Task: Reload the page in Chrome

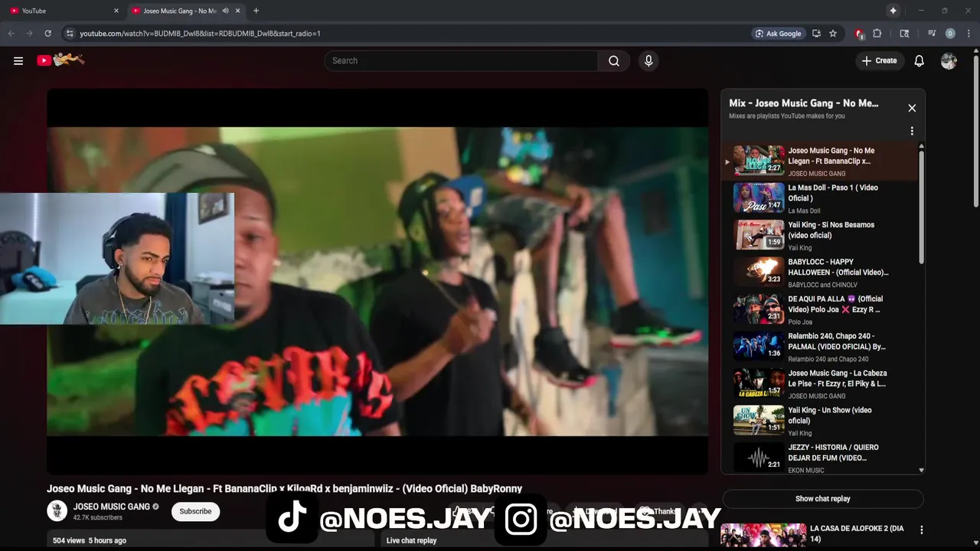Action: point(47,33)
